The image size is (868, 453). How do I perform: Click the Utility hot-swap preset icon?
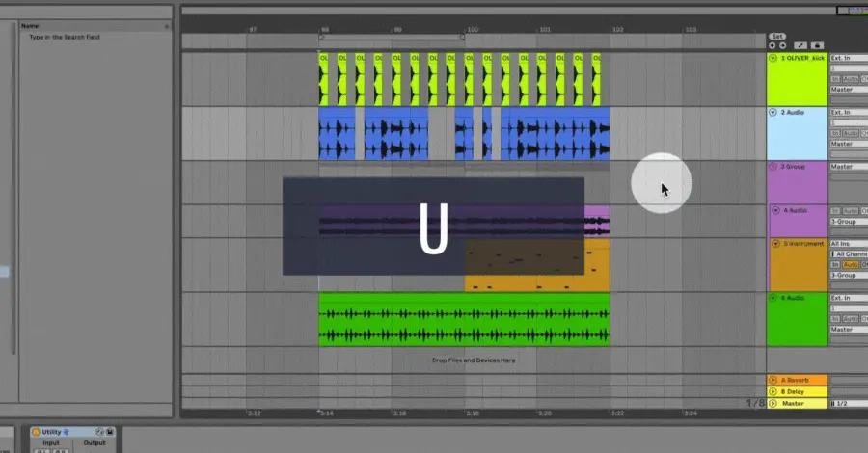click(x=99, y=432)
